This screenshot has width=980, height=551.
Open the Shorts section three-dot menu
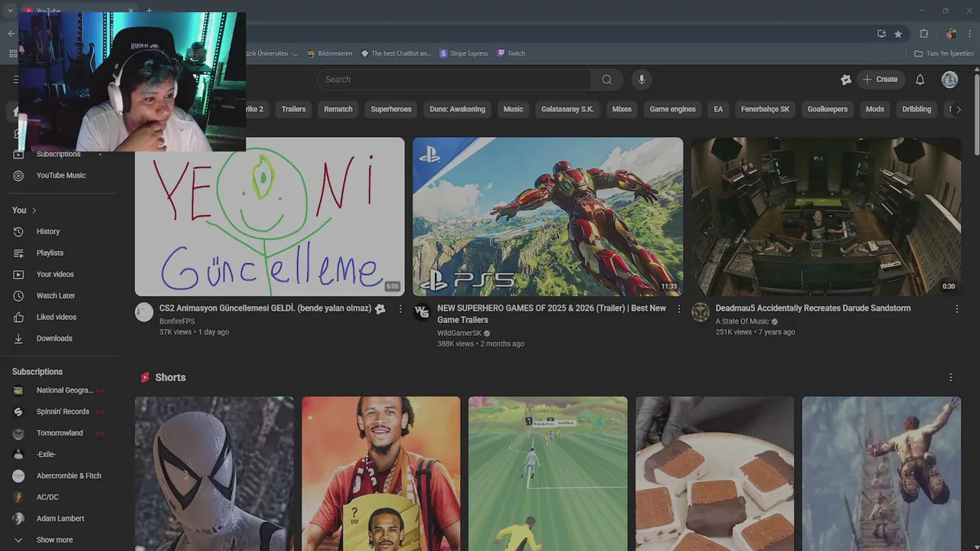951,377
